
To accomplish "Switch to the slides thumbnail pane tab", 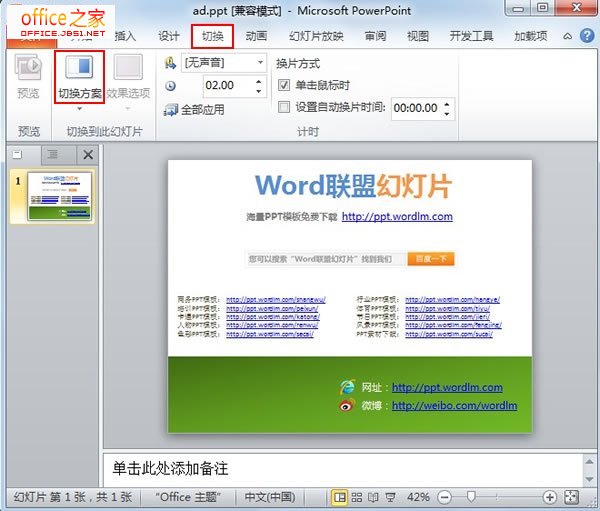I will tap(17, 155).
